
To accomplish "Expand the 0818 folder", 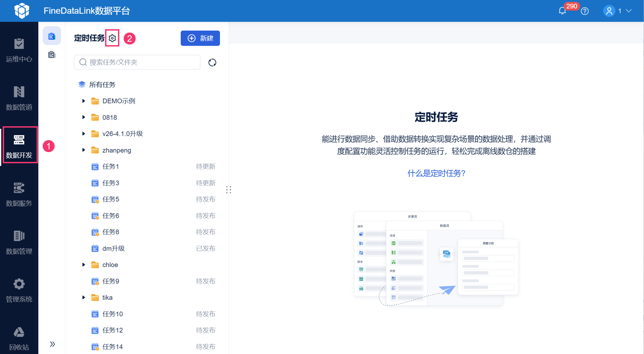I will [83, 117].
